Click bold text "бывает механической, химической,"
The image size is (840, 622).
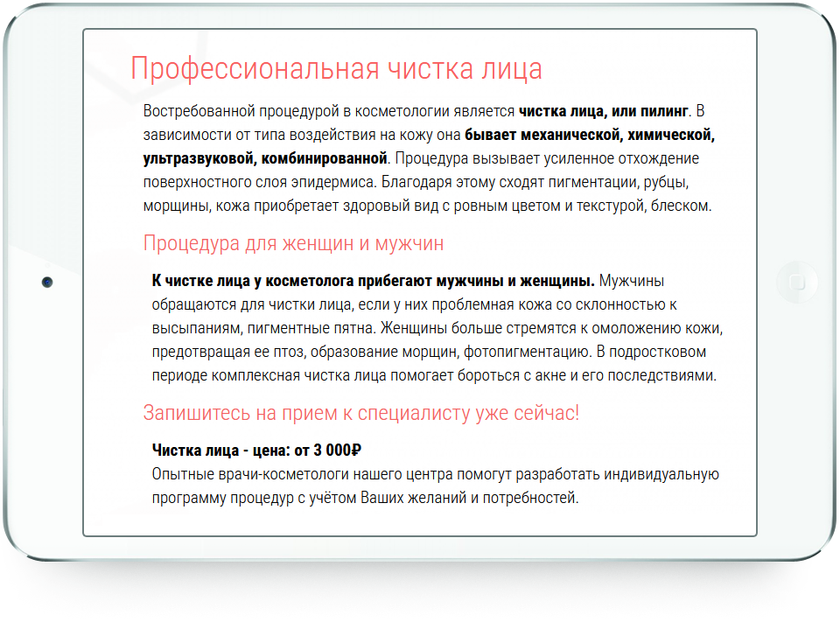pyautogui.click(x=590, y=135)
